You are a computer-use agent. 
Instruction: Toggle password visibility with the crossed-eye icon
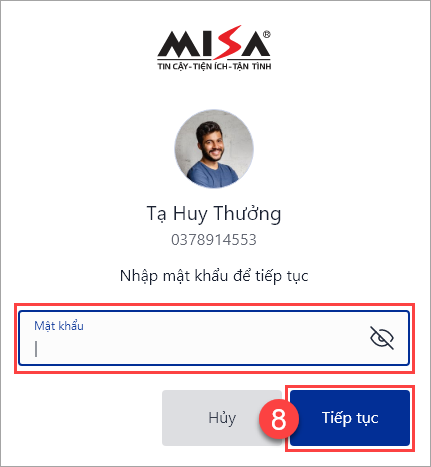[382, 338]
